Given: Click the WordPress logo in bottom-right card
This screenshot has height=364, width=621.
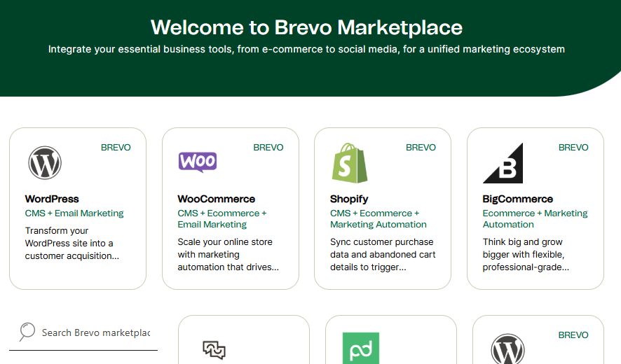Looking at the screenshot, I should [x=507, y=349].
